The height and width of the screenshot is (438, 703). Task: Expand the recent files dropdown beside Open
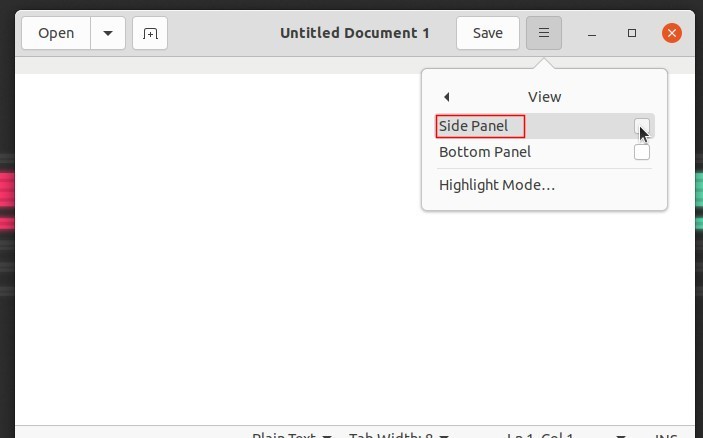point(108,33)
